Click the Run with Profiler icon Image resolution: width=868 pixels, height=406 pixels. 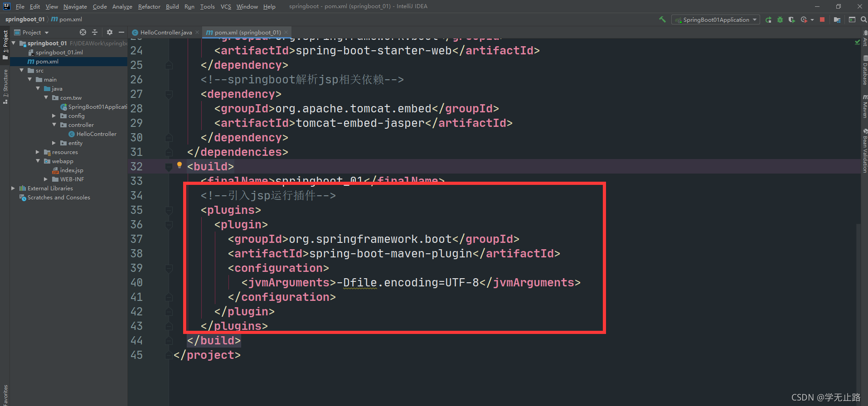pyautogui.click(x=804, y=19)
